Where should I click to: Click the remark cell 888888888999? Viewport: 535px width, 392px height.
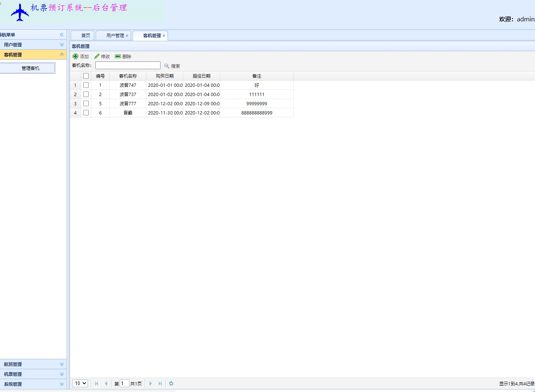[x=257, y=113]
